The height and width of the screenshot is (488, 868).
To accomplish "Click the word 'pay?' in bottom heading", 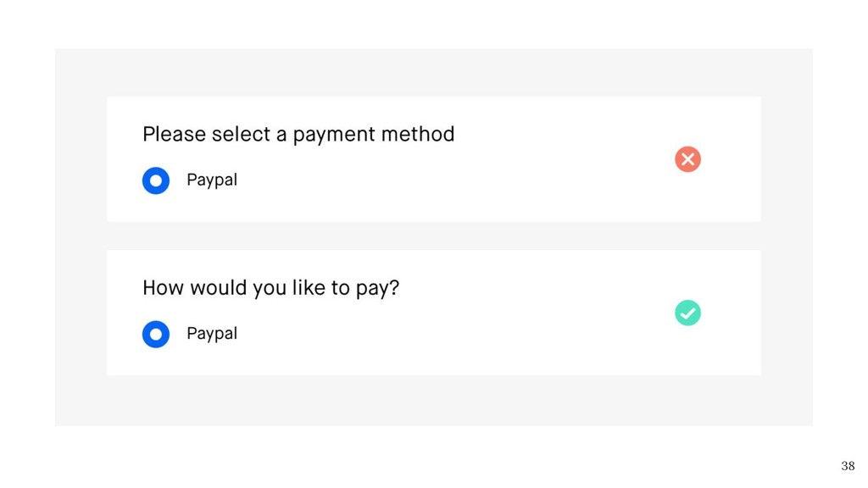I will tap(377, 290).
